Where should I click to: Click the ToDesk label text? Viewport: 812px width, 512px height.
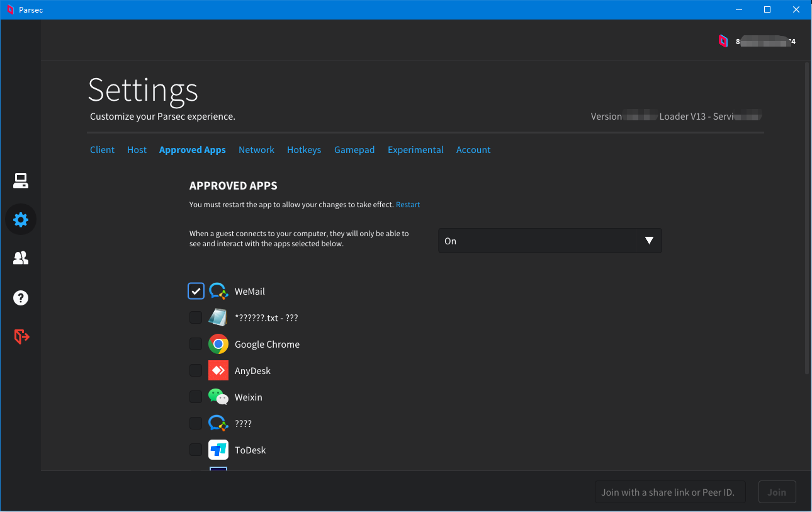click(x=251, y=450)
